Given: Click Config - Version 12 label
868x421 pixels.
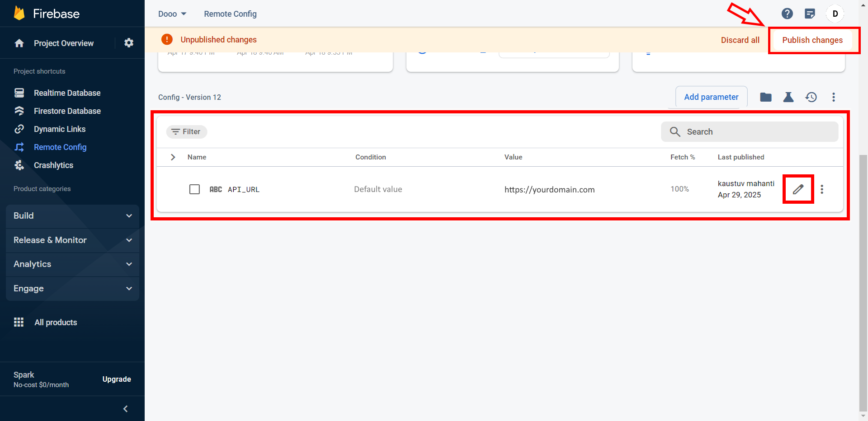Looking at the screenshot, I should [189, 98].
